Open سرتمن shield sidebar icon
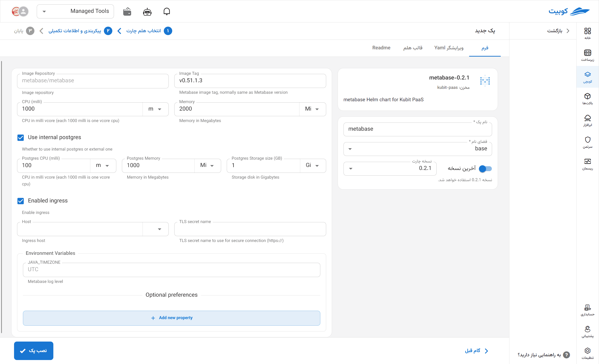Screen dimensions: 599x364 (x=587, y=142)
